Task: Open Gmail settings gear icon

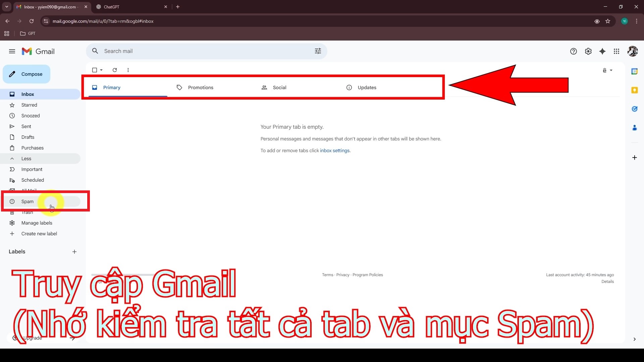Action: (x=588, y=51)
